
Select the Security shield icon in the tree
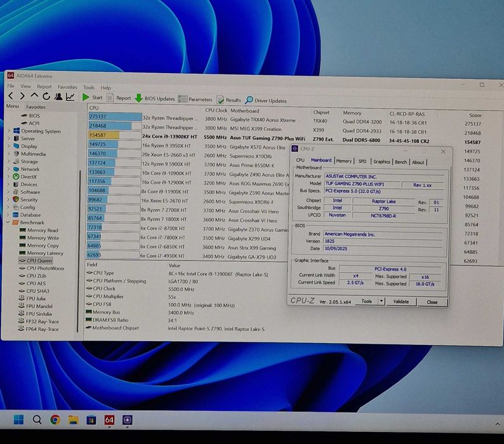(x=16, y=199)
